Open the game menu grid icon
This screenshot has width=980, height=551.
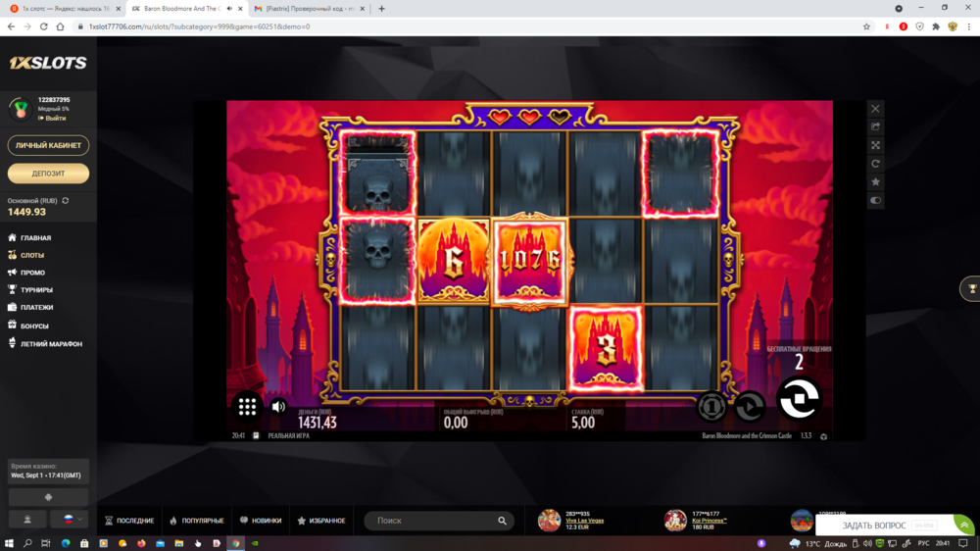point(247,407)
